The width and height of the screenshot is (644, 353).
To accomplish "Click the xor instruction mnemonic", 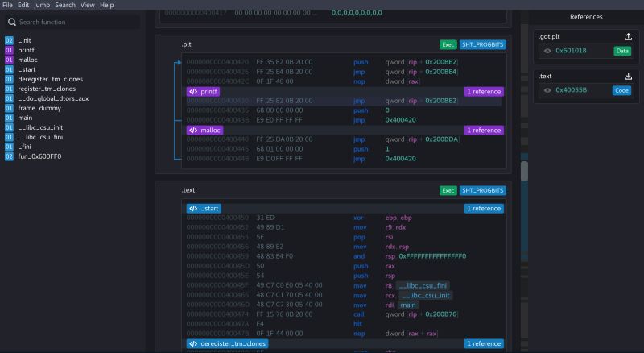I will 358,218.
